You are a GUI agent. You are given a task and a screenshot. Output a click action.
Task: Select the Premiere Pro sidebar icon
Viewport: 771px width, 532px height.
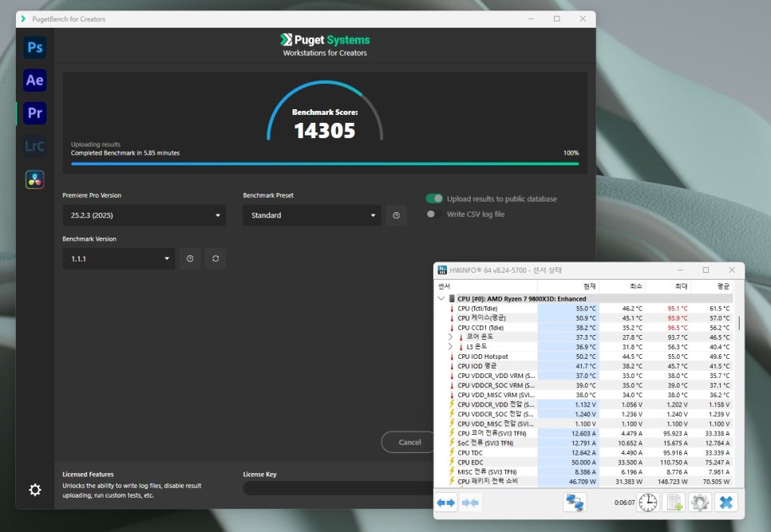coord(35,113)
